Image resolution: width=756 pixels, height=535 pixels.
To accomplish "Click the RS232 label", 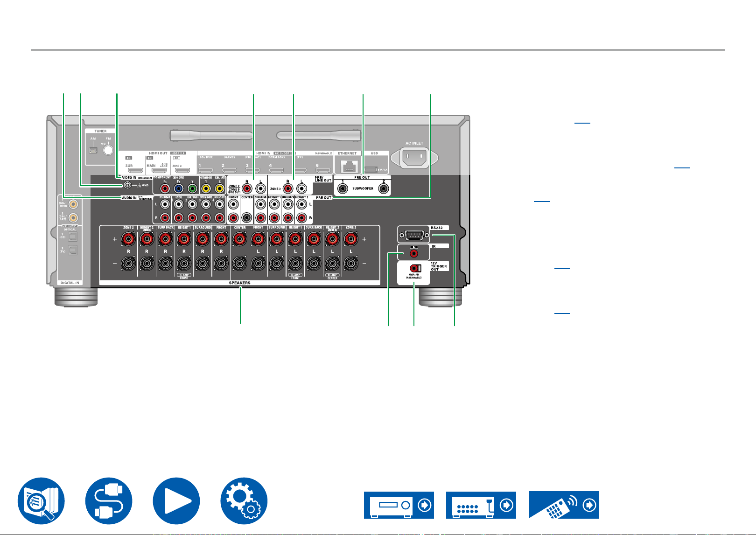I will [437, 228].
